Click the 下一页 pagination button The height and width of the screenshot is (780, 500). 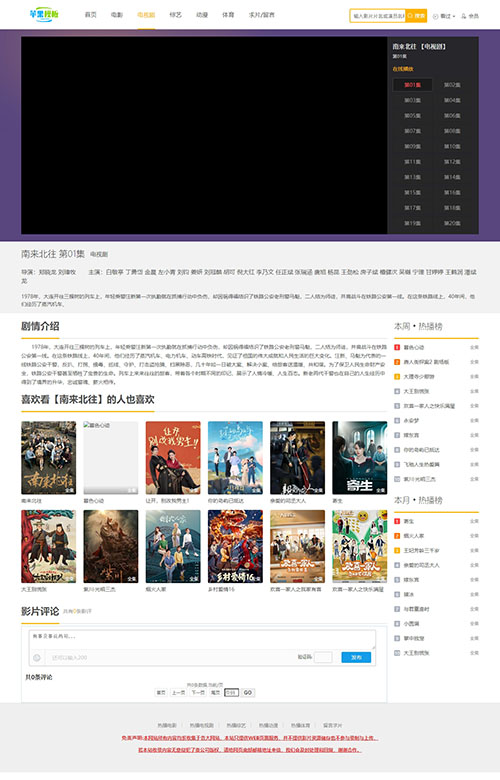pos(198,692)
